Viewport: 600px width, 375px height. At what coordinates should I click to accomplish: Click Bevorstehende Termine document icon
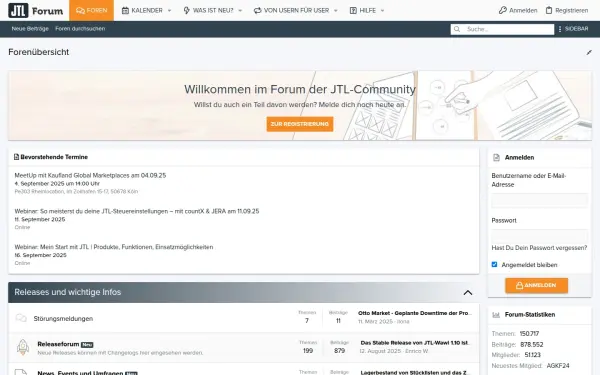[16, 157]
